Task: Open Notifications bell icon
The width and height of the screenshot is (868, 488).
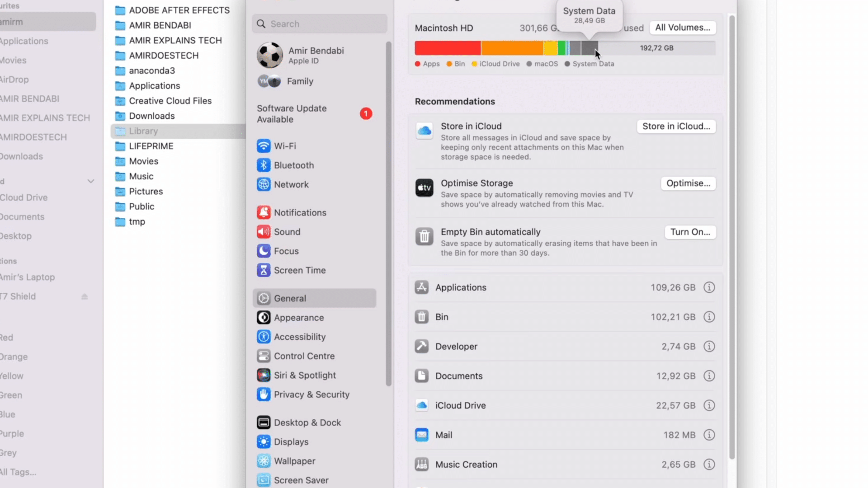Action: click(x=264, y=212)
